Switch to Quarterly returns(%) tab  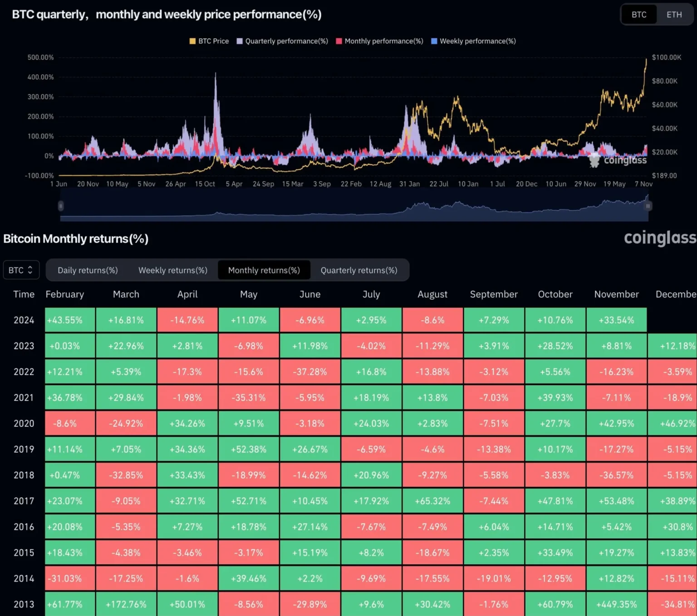coord(359,270)
